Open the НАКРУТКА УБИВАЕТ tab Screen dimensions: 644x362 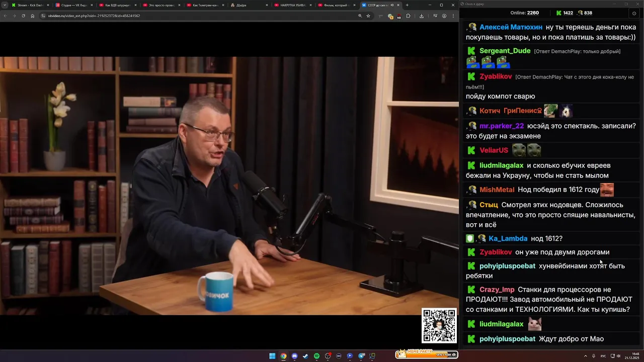(x=292, y=5)
